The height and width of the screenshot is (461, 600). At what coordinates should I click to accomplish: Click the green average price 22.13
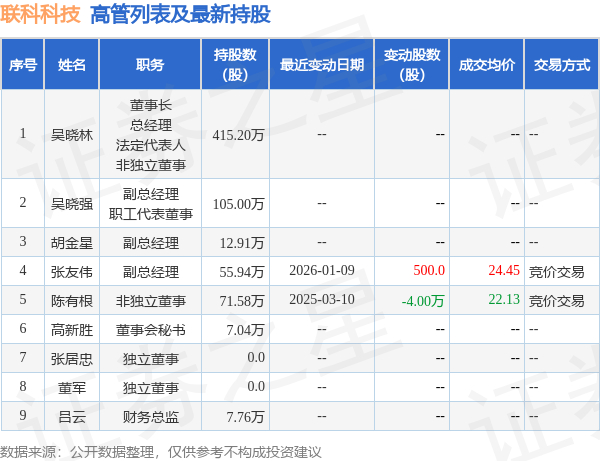coord(504,299)
